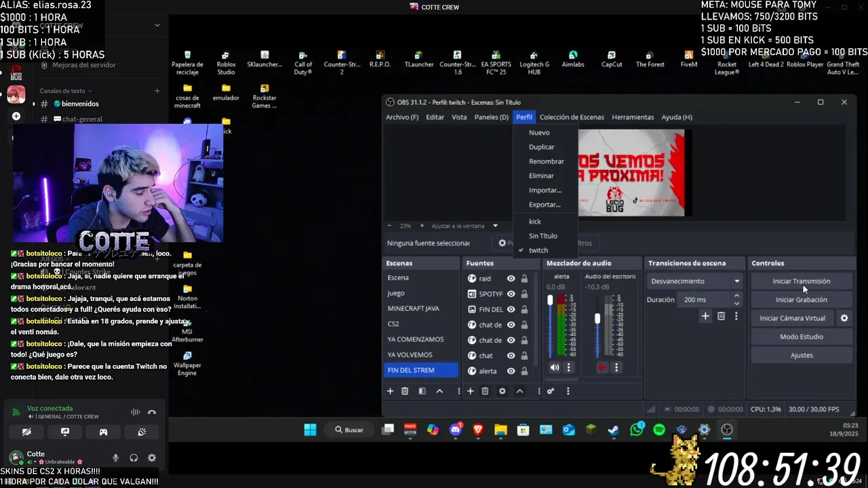Open Spotify from the taskbar
This screenshot has width=868, height=488.
pyautogui.click(x=659, y=430)
